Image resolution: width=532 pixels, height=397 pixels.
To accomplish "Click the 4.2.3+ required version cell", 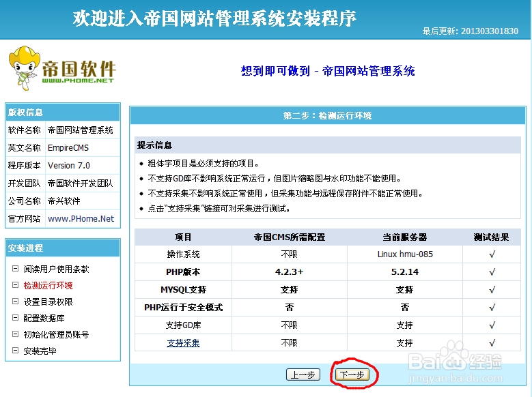I will pos(290,272).
